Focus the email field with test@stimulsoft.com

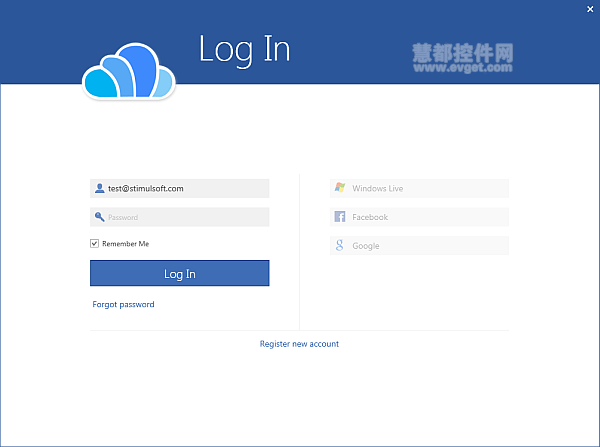[179, 188]
